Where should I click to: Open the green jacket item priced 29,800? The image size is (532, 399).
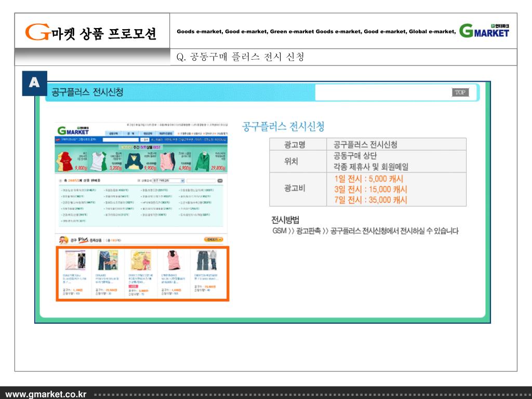[210, 161]
